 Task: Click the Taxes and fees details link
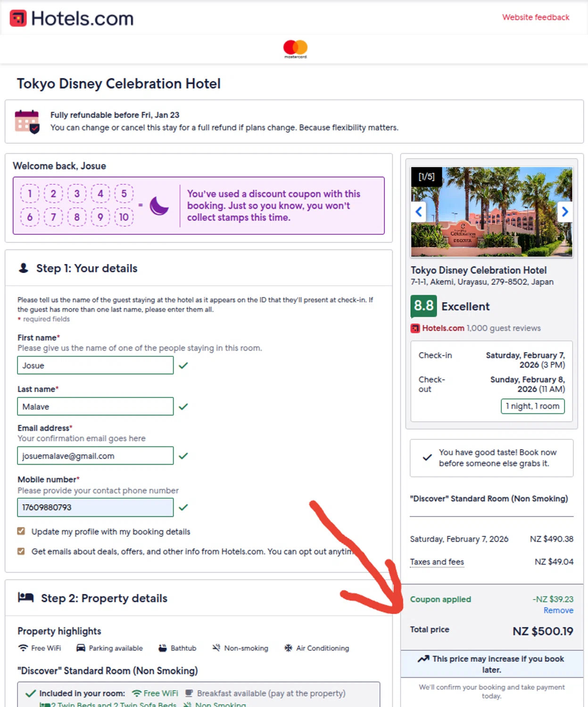point(437,562)
